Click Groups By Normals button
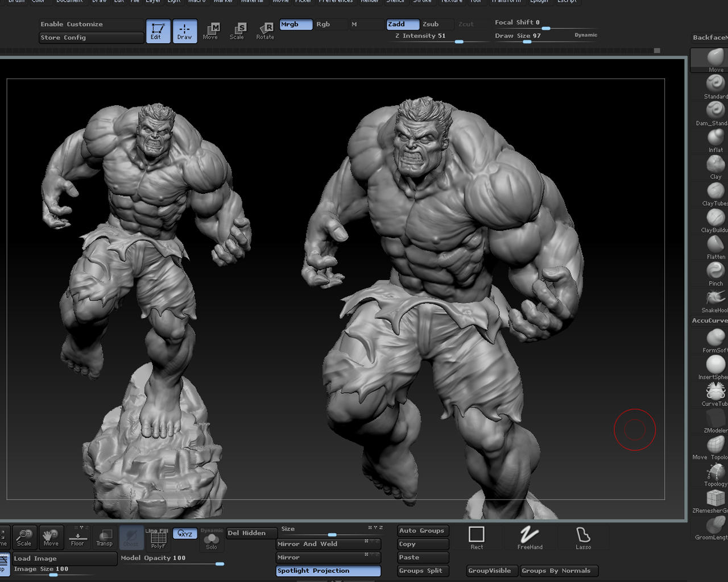 click(558, 571)
